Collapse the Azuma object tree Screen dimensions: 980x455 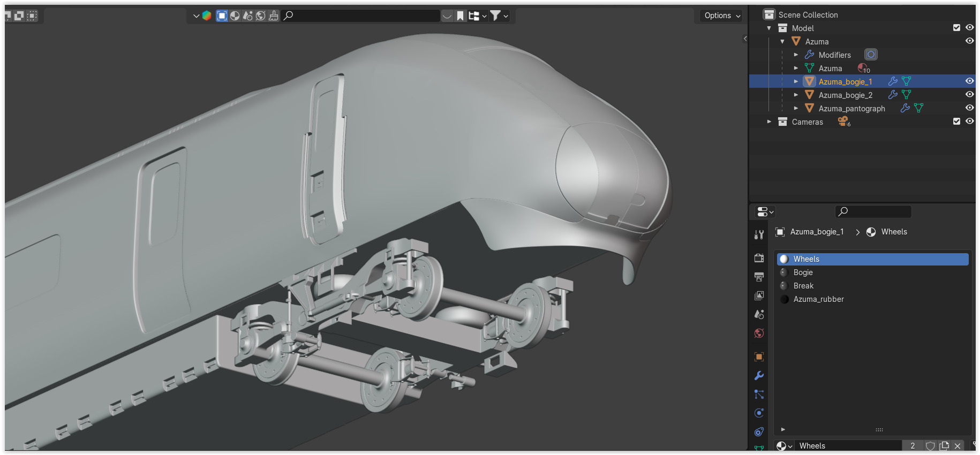click(x=782, y=41)
